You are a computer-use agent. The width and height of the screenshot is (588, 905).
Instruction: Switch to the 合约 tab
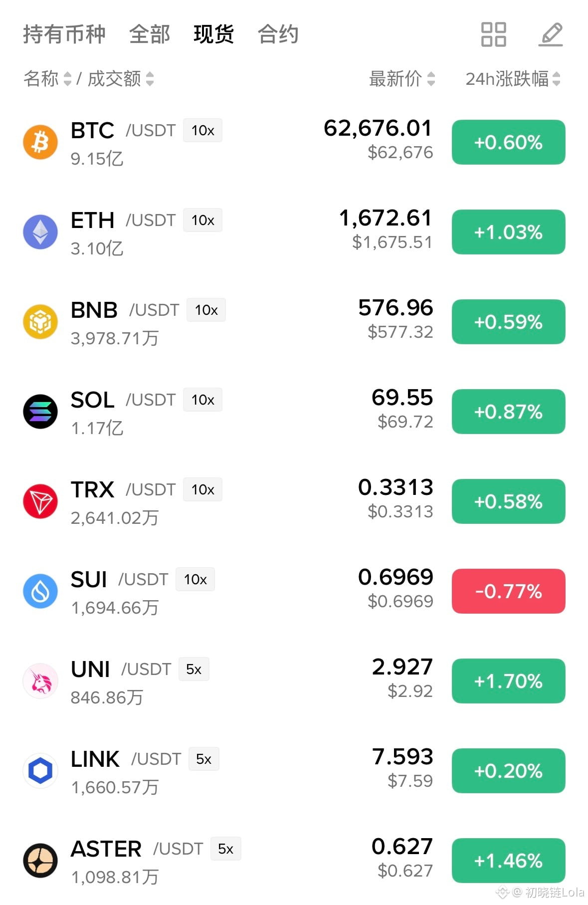[278, 34]
